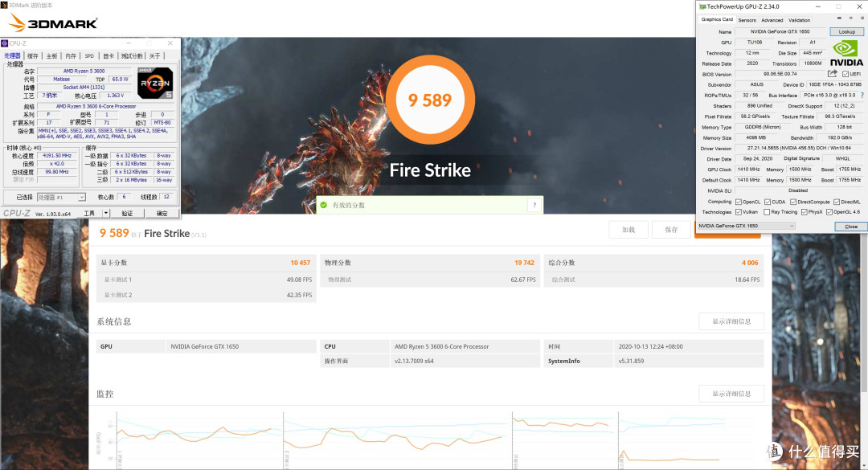This screenshot has height=470, width=868.
Task: Toggle the PhysX checkbox
Action: (x=805, y=212)
